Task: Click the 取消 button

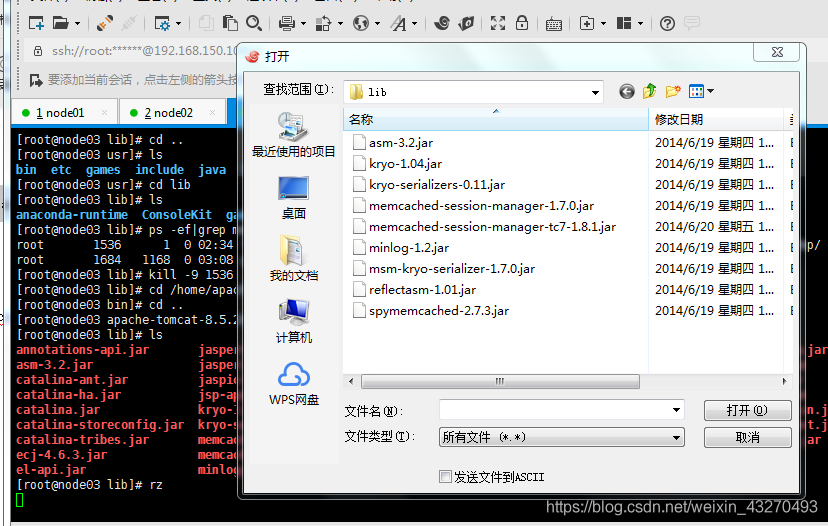Action: point(747,438)
